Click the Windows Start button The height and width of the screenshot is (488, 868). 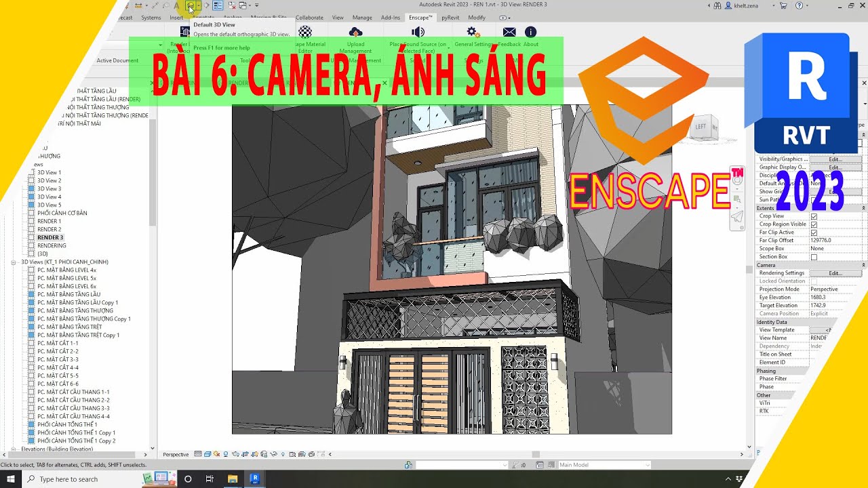[x=11, y=479]
